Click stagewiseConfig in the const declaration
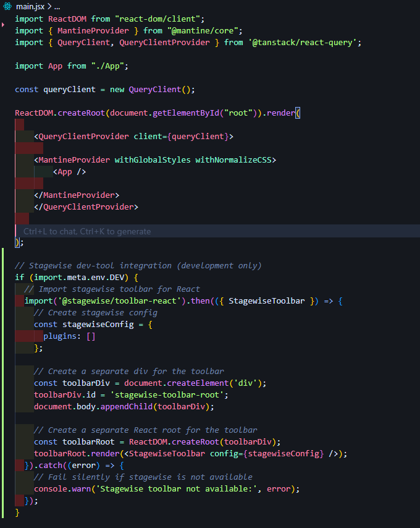The image size is (420, 528). (98, 325)
